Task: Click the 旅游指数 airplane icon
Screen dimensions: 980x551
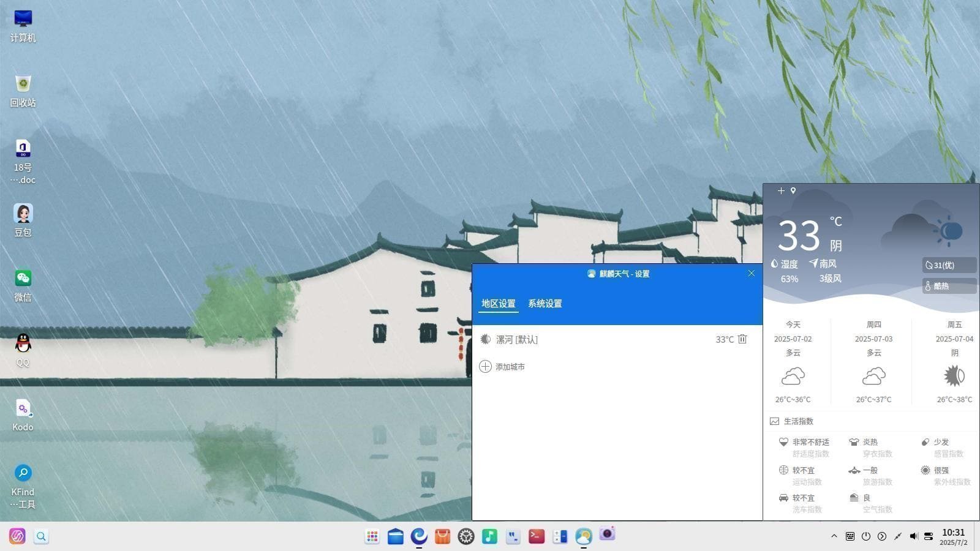Action: coord(854,470)
